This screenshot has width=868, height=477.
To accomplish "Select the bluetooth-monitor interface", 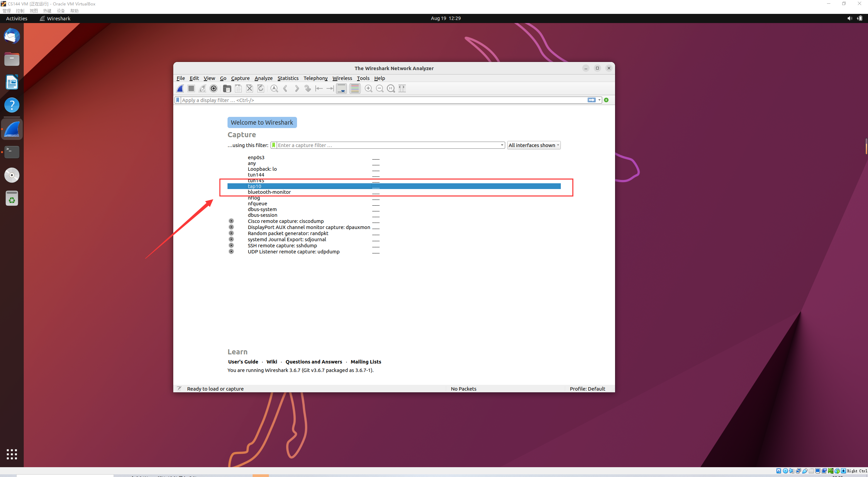I will coord(394,192).
